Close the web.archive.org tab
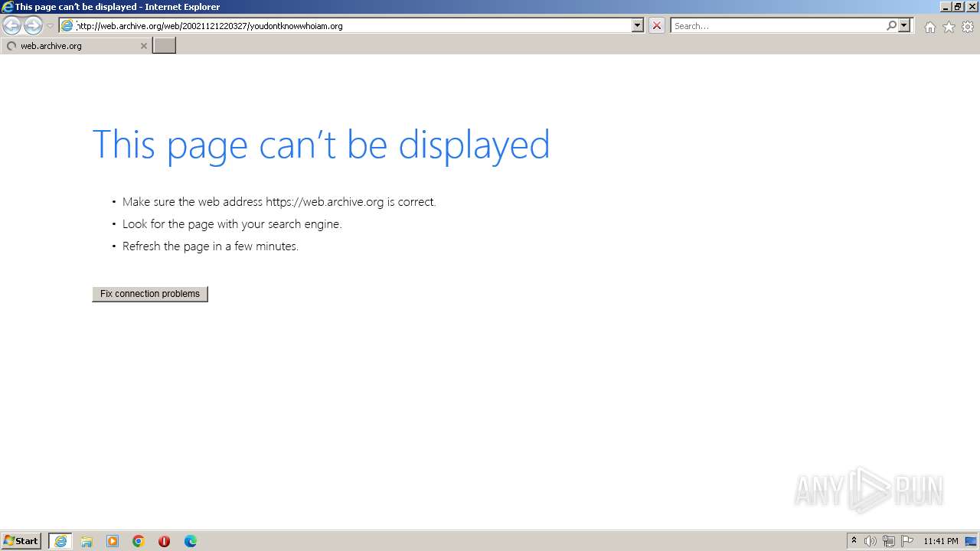 click(x=143, y=46)
